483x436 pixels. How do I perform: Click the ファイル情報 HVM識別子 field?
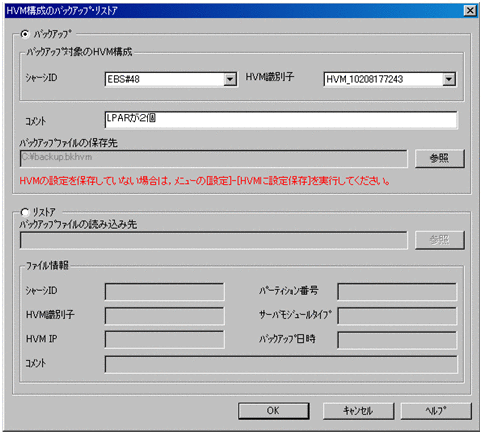[x=165, y=316]
